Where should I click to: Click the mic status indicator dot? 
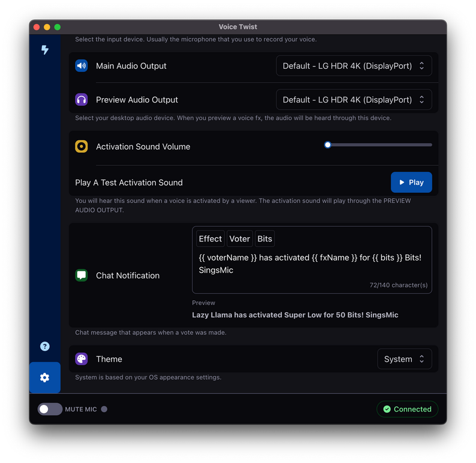pos(104,409)
